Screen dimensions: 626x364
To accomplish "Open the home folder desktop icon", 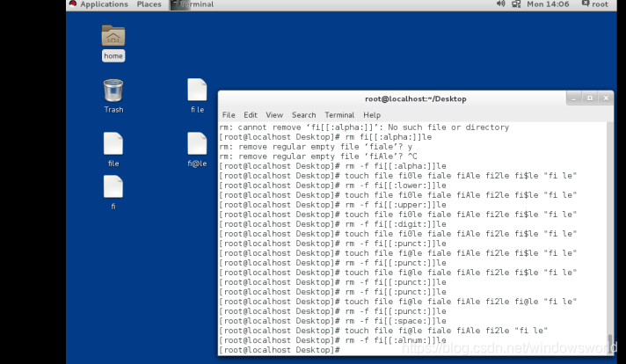I will (x=113, y=35).
